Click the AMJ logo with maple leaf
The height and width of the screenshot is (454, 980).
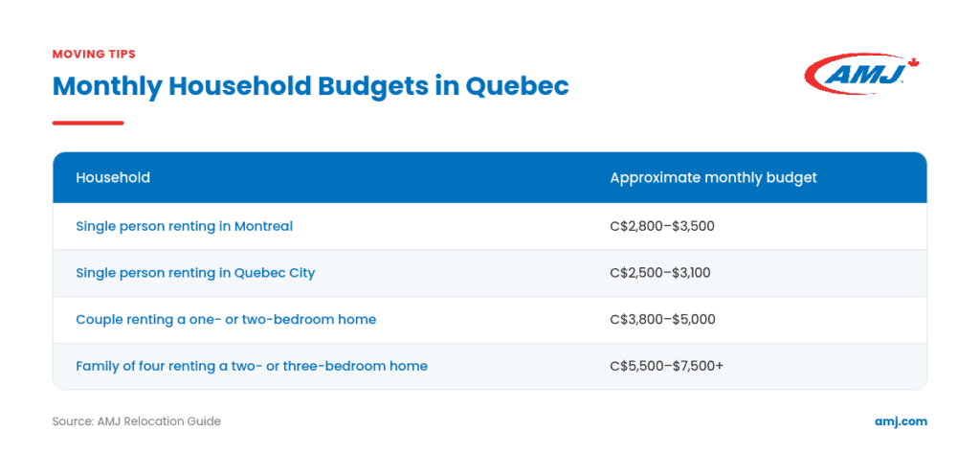point(862,74)
